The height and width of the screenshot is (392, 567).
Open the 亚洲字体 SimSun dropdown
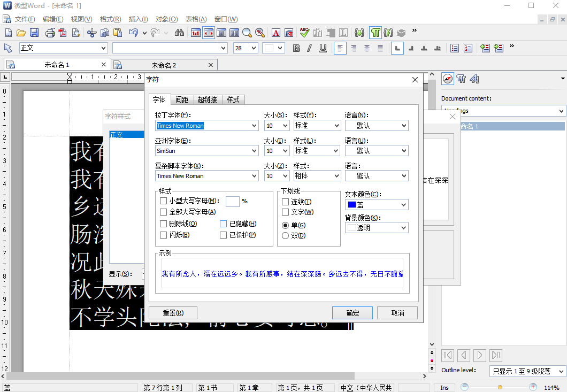click(x=255, y=151)
